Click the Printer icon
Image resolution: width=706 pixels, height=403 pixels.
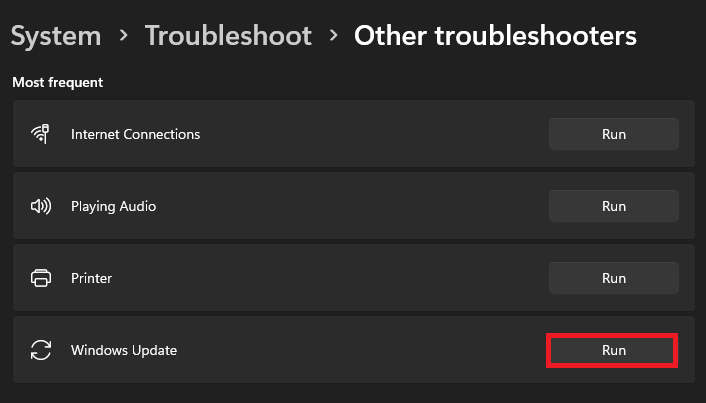pyautogui.click(x=41, y=278)
